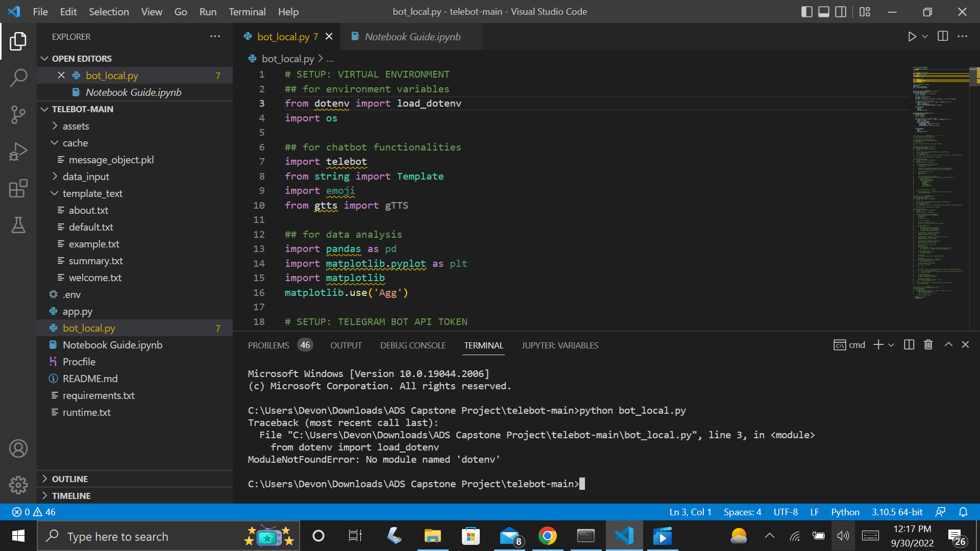The width and height of the screenshot is (980, 551).
Task: Open the Source Control view
Action: point(19,115)
